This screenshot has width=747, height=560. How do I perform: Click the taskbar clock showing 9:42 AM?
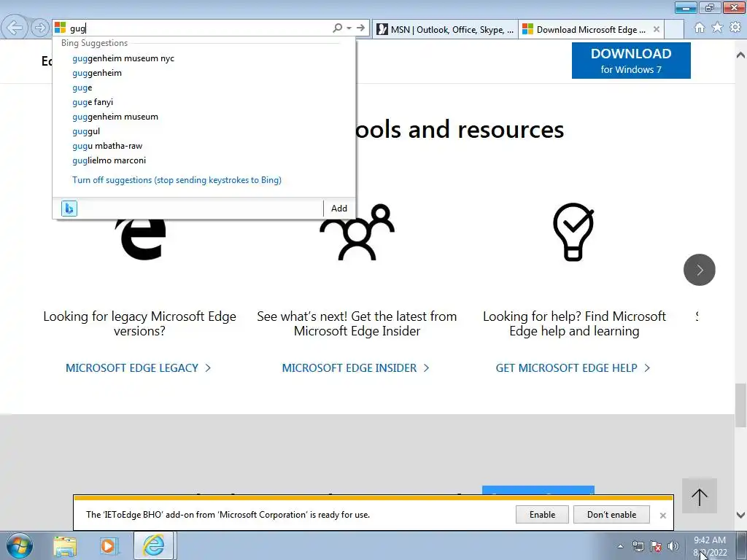[710, 546]
